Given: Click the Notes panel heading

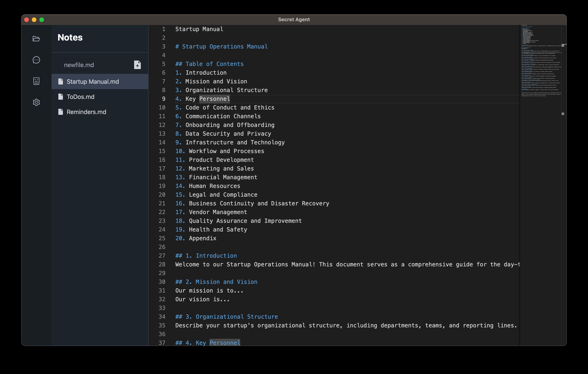Looking at the screenshot, I should coord(70,37).
